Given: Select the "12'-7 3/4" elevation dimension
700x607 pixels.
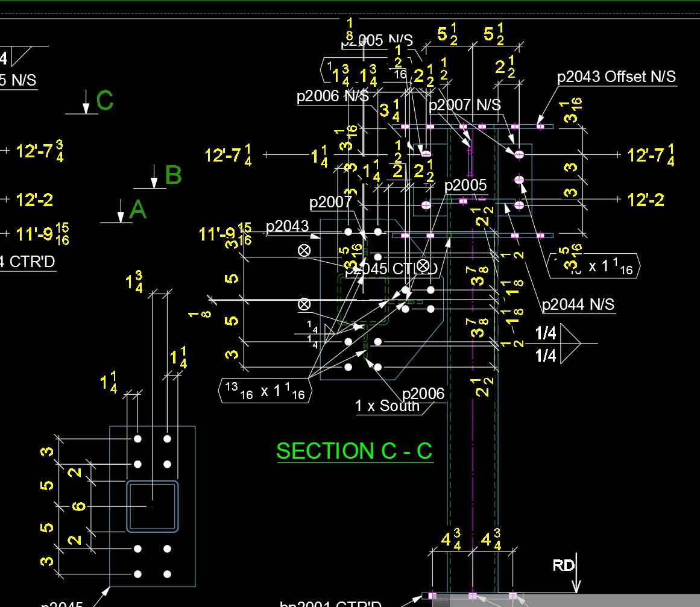Looking at the screenshot, I should (39, 151).
